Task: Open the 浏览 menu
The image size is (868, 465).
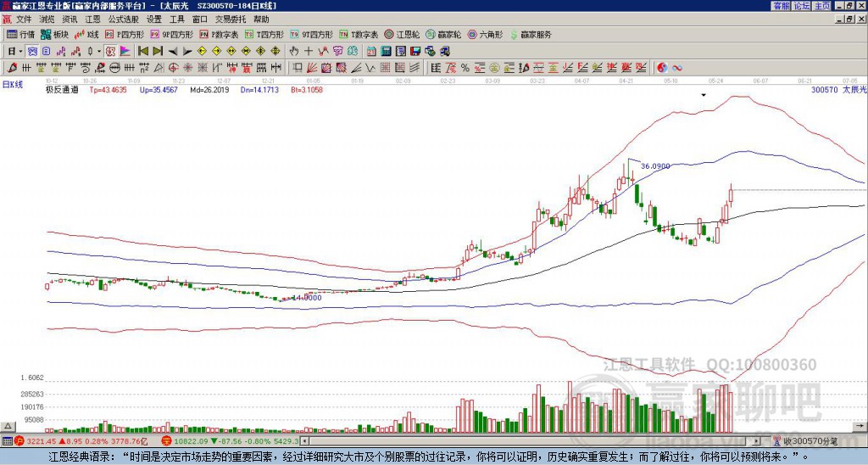Action: (x=47, y=20)
